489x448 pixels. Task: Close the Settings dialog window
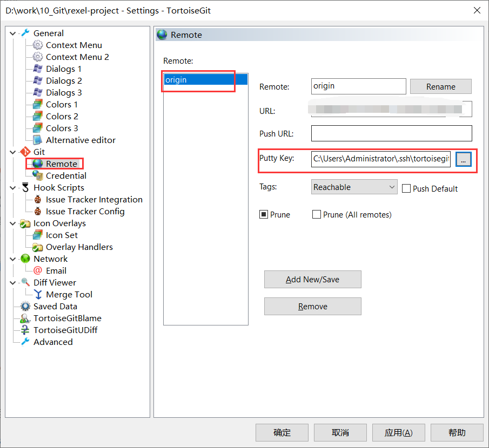[x=477, y=10]
